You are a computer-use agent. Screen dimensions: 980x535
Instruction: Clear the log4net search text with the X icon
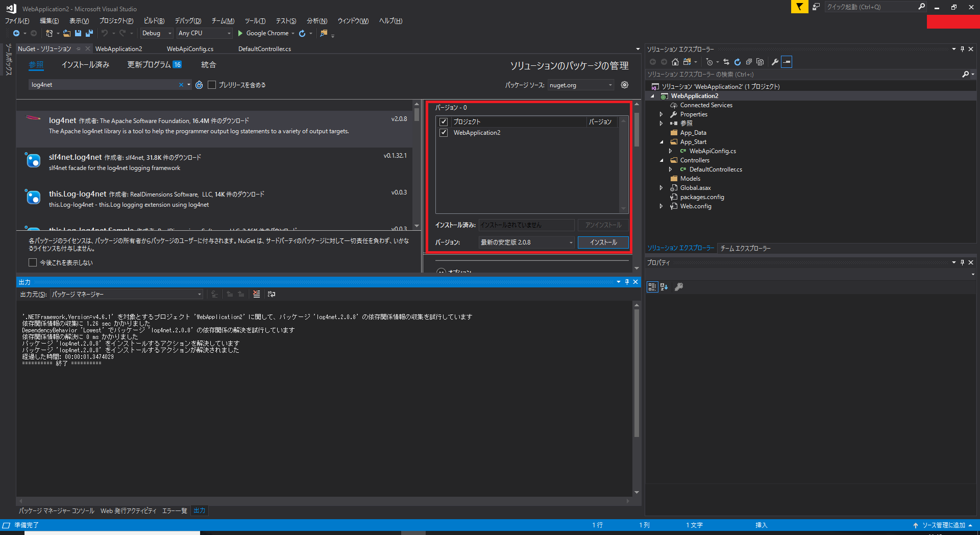point(181,85)
